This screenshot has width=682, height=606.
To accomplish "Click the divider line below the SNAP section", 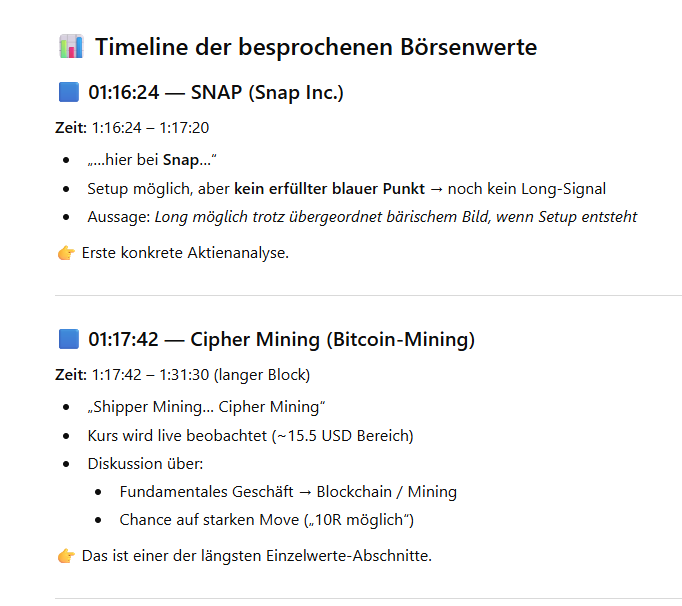I will pyautogui.click(x=368, y=296).
